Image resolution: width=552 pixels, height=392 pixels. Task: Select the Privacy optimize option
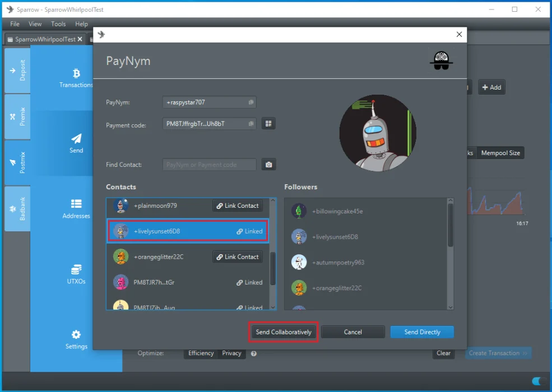click(x=231, y=353)
